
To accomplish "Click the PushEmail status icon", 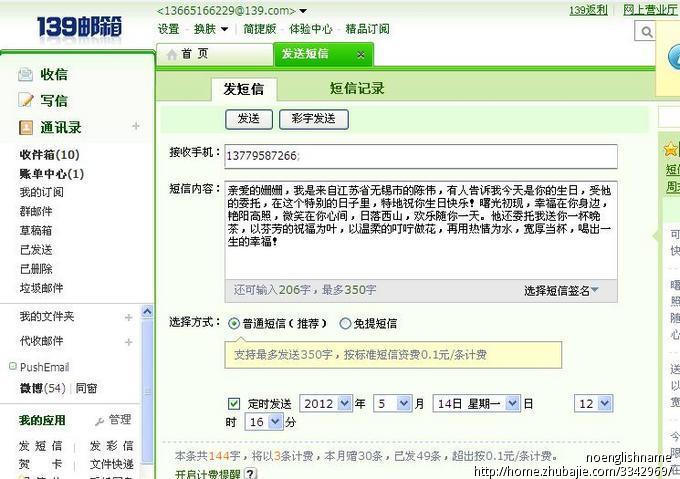I will (13, 366).
